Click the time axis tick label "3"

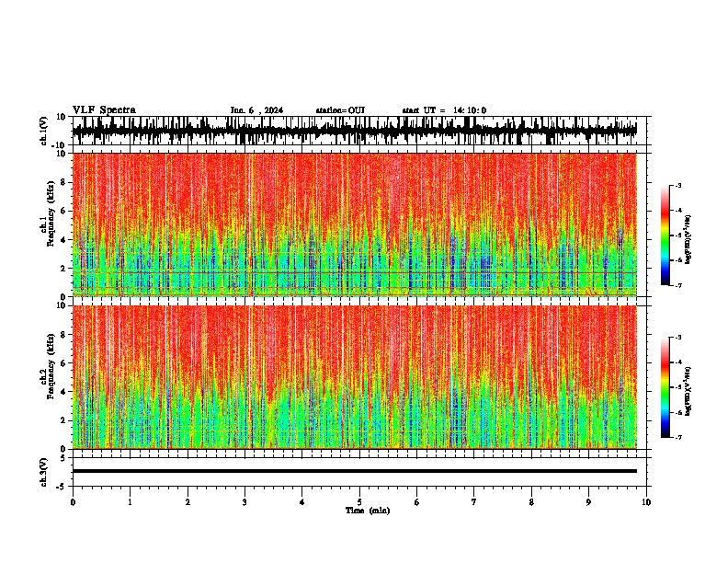pos(245,502)
